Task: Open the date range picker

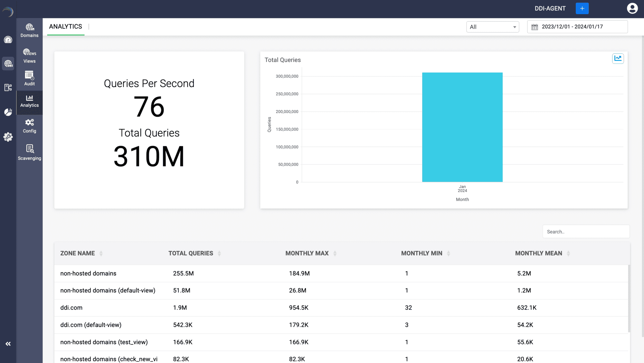Action: (x=577, y=27)
